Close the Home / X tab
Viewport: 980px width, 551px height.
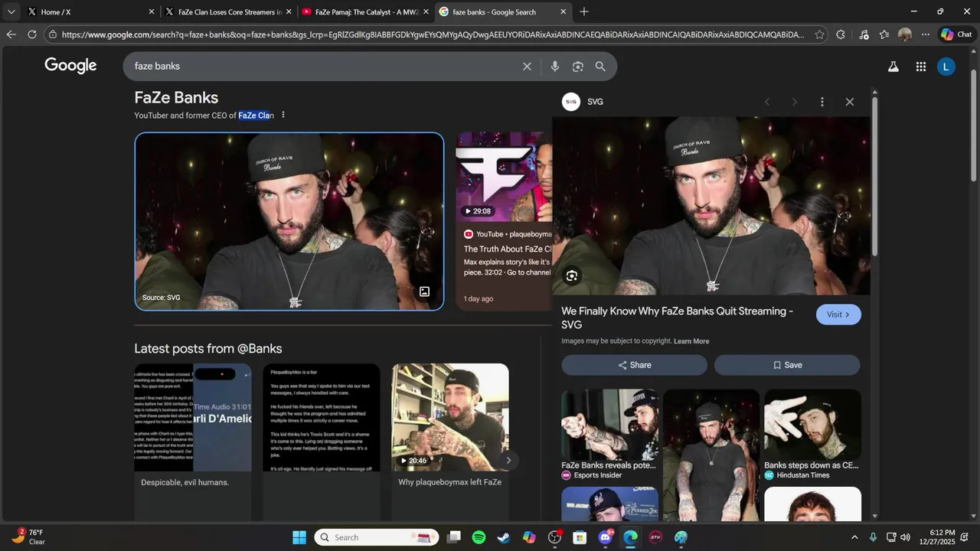coord(151,11)
